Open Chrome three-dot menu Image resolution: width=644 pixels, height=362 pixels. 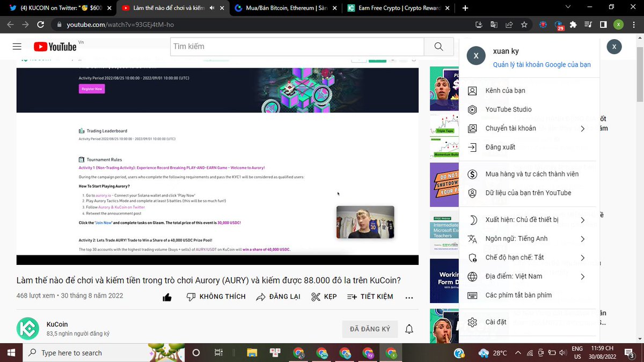tap(634, 25)
